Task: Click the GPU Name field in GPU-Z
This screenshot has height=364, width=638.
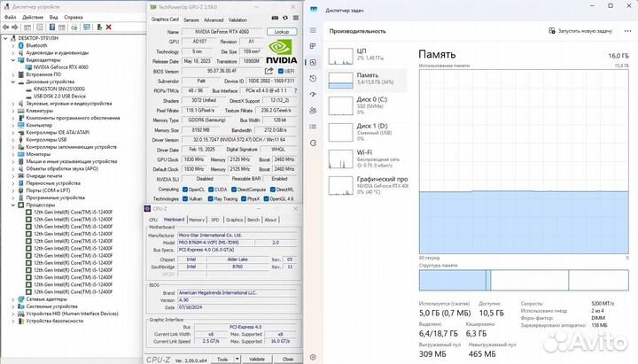Action: click(222, 32)
